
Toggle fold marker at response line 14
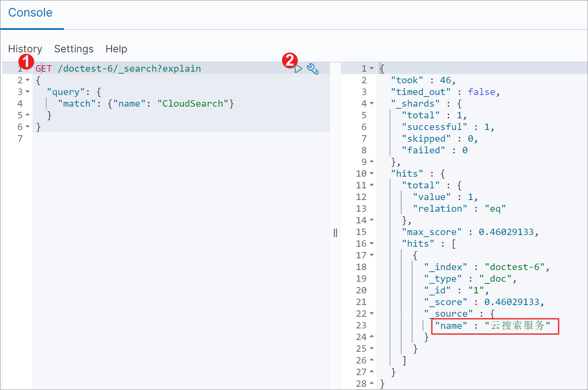click(371, 220)
